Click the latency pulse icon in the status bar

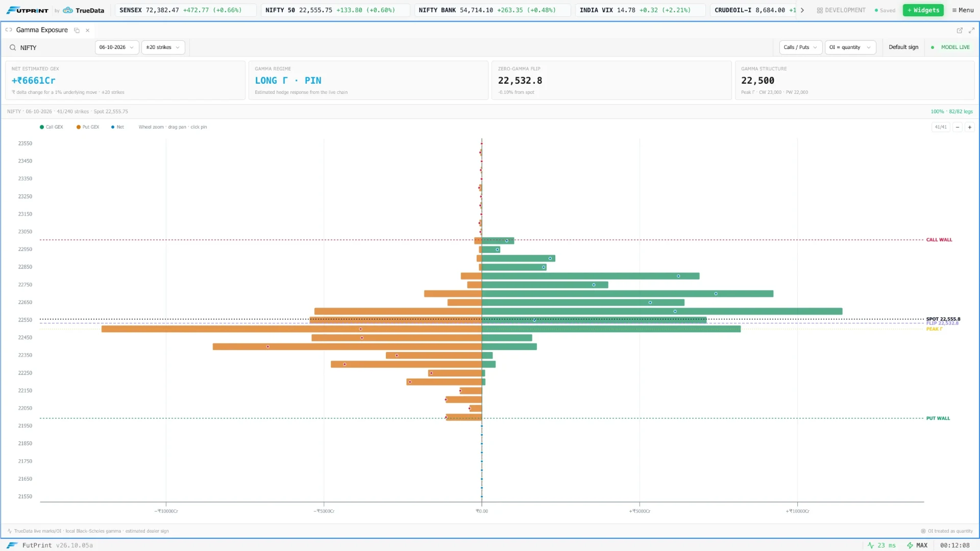871,545
